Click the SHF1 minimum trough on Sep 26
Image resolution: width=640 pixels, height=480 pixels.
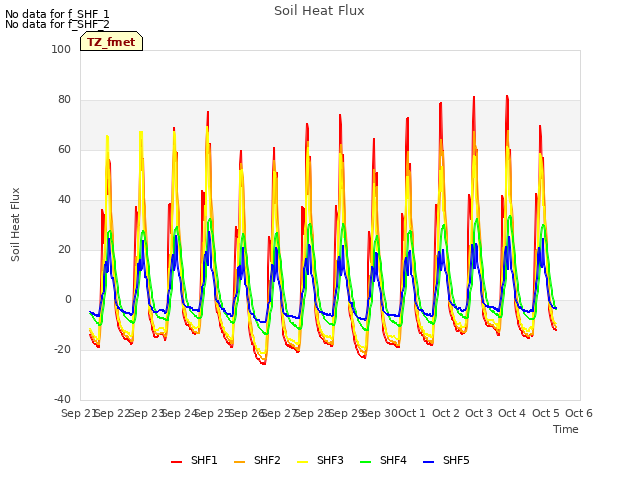264,363
